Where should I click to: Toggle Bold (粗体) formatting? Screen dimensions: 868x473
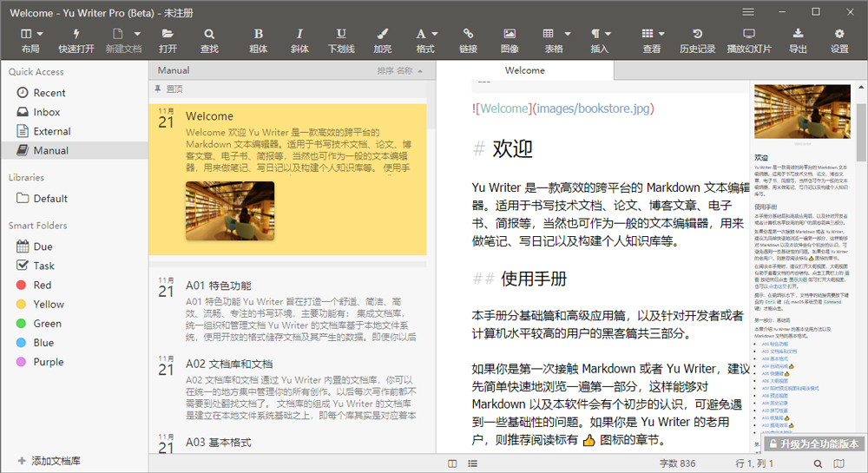258,34
